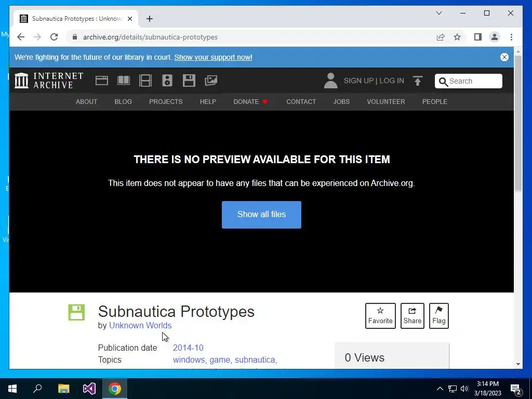Click the game topic link

click(x=220, y=360)
